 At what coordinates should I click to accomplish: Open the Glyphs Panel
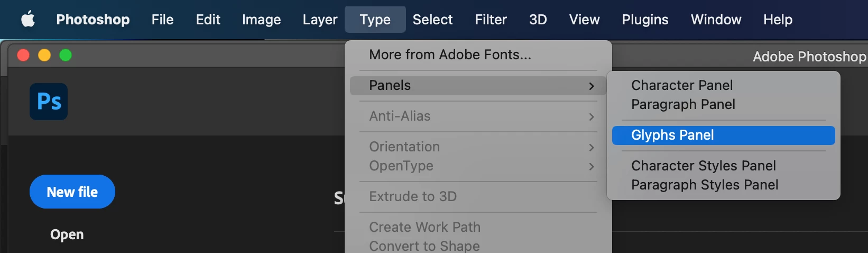click(723, 135)
